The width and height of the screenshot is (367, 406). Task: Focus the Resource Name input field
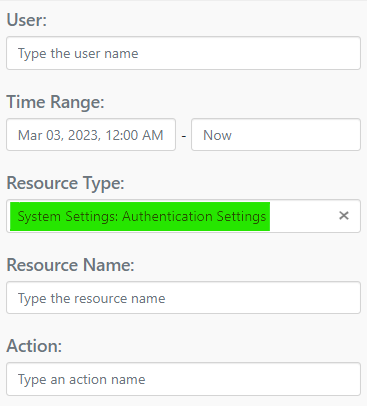pos(183,298)
